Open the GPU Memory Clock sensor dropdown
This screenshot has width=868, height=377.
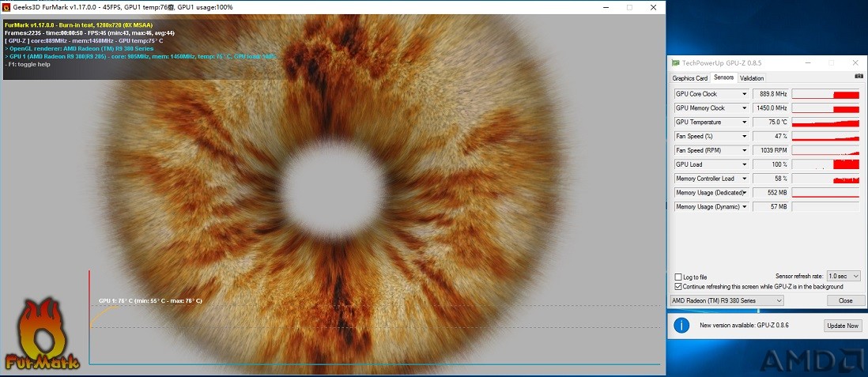pyautogui.click(x=745, y=108)
